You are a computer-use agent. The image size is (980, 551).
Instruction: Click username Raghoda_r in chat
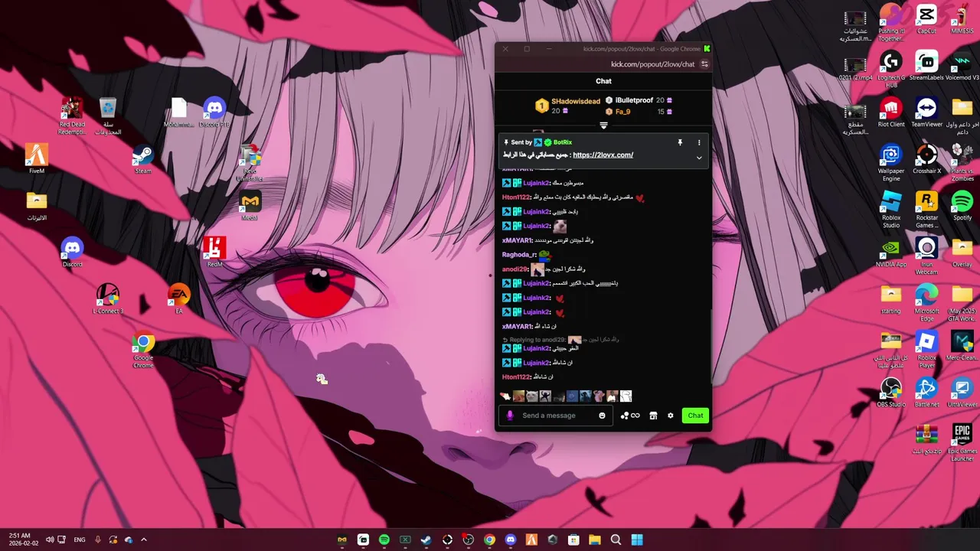click(519, 254)
